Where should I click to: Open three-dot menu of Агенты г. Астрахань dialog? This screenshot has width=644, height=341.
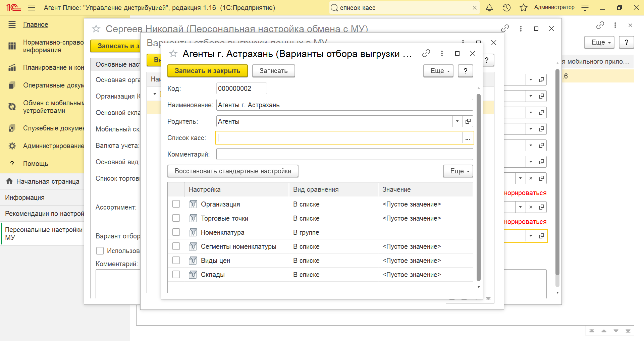442,53
